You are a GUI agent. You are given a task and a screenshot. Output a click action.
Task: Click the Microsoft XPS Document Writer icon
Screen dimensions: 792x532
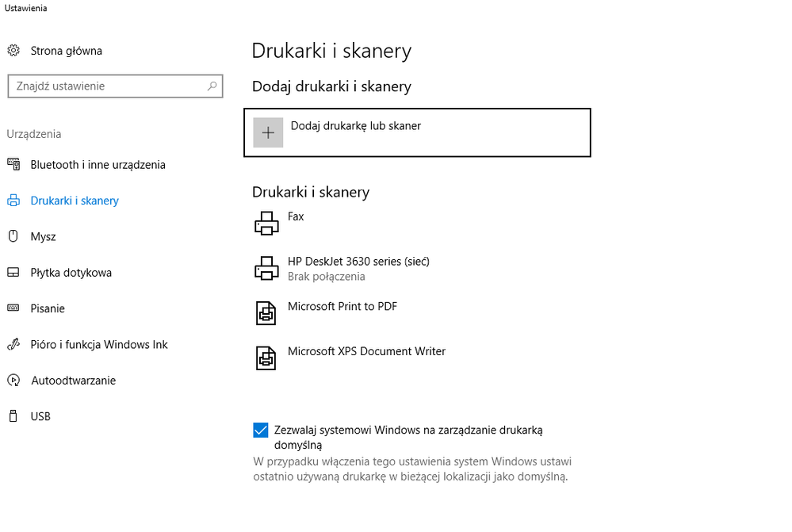pos(266,358)
